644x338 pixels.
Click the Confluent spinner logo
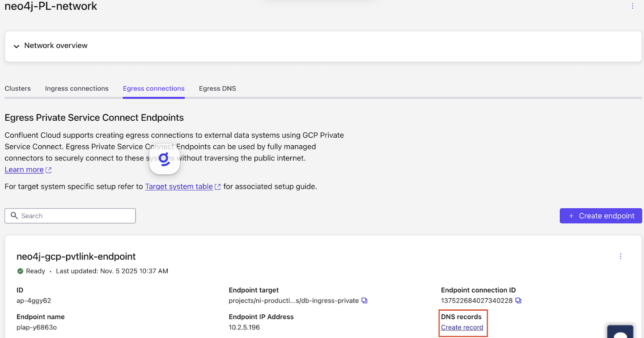coord(165,159)
